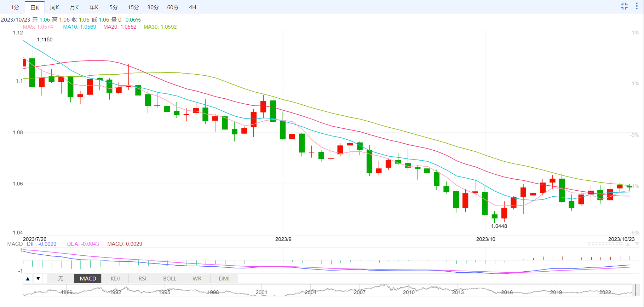Click the black down arrow beside indicator tabs
The width and height of the screenshot is (644, 307).
pyautogui.click(x=38, y=279)
